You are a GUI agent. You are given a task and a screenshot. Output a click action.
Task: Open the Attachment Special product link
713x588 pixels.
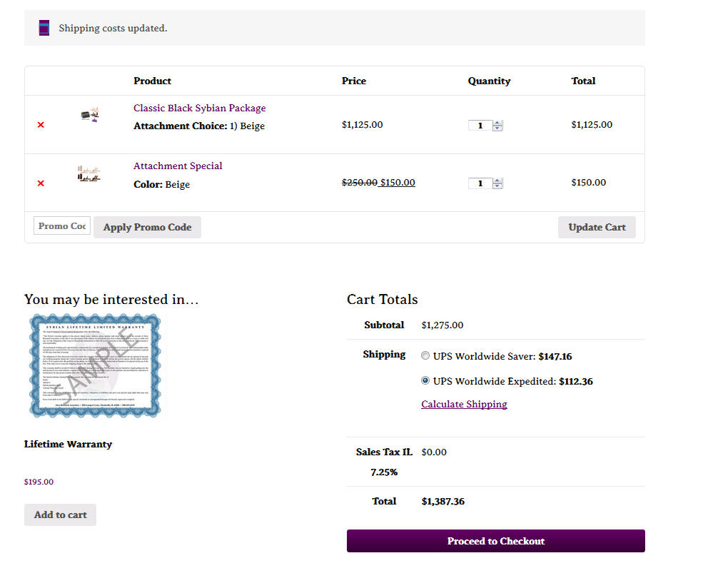[x=178, y=166]
